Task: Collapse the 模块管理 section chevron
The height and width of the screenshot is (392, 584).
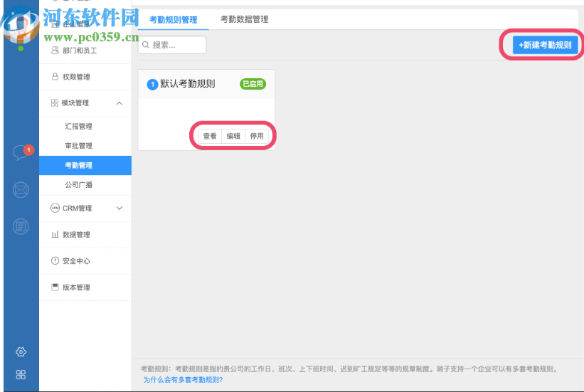Action: click(x=120, y=103)
